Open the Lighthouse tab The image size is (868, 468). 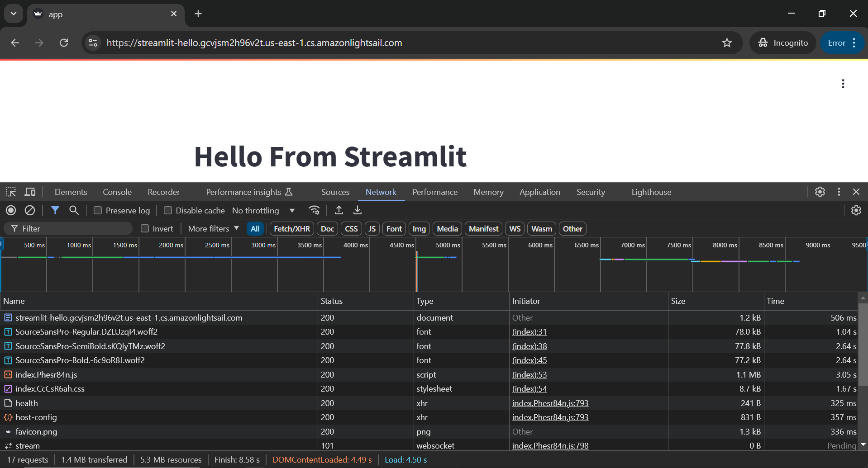(x=651, y=192)
